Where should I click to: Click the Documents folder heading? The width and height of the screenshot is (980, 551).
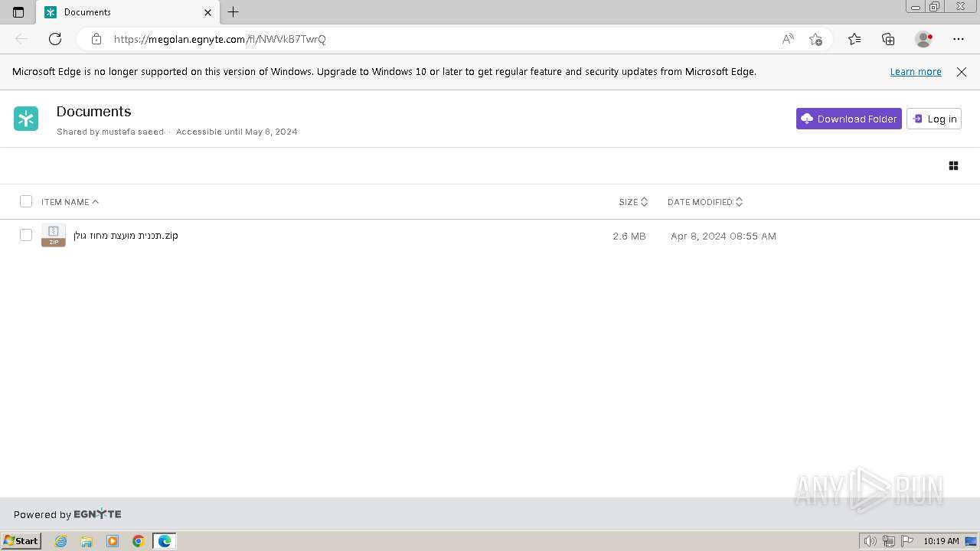pos(94,112)
